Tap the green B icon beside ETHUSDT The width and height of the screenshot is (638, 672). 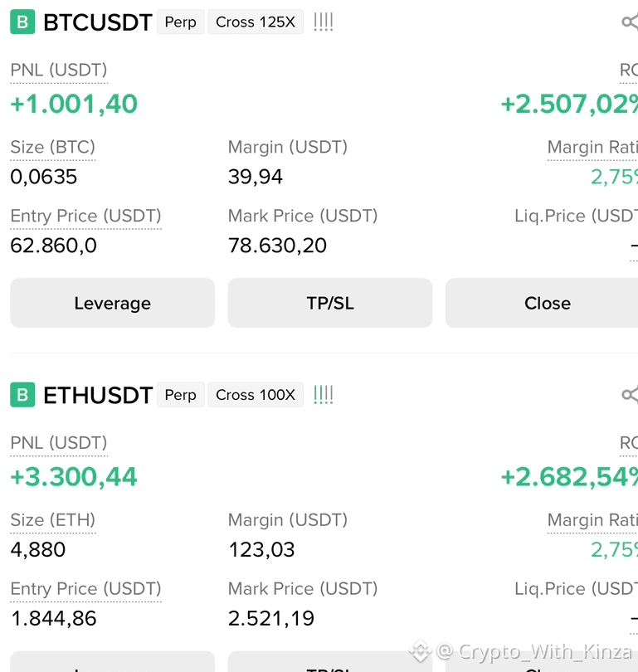[22, 394]
